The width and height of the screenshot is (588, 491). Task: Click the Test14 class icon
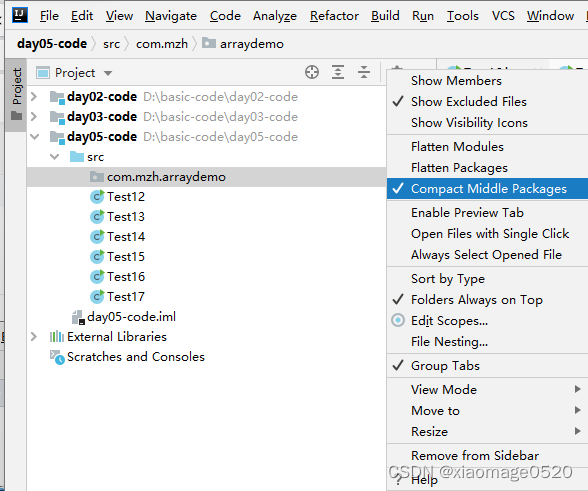pos(97,237)
